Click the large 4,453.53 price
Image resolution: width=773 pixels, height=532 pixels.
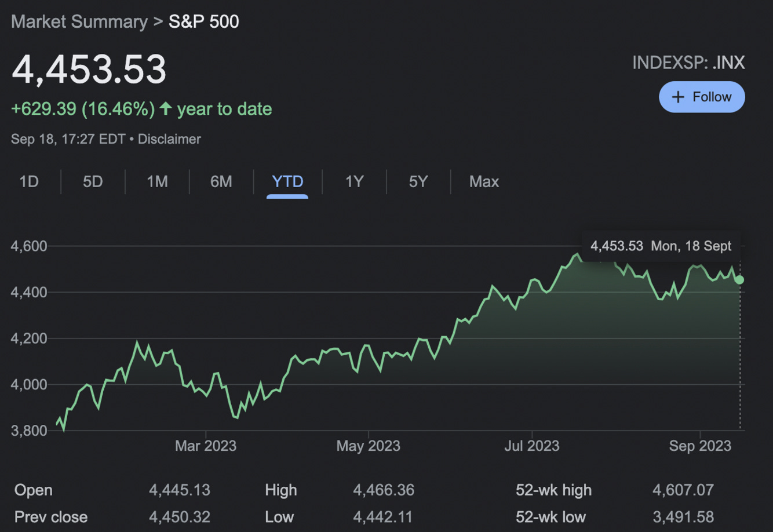[x=89, y=69]
